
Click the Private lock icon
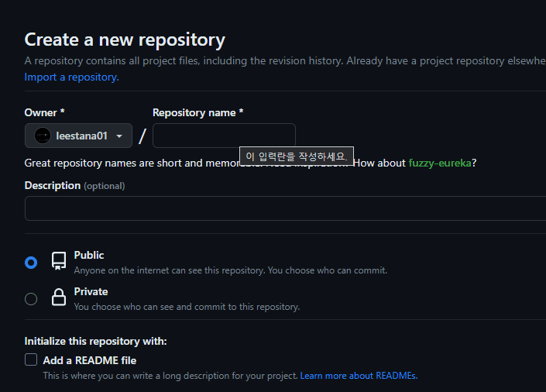(x=59, y=297)
